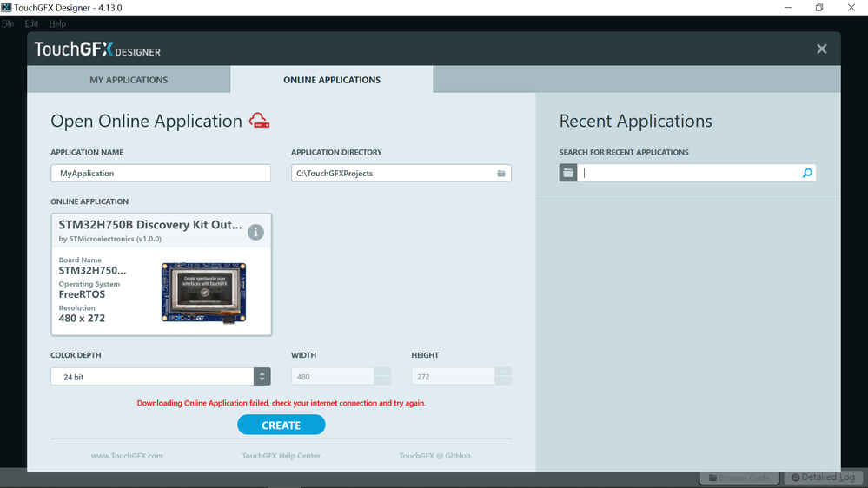
Task: Click the Color Depth dropdown arrow button
Action: tap(262, 377)
